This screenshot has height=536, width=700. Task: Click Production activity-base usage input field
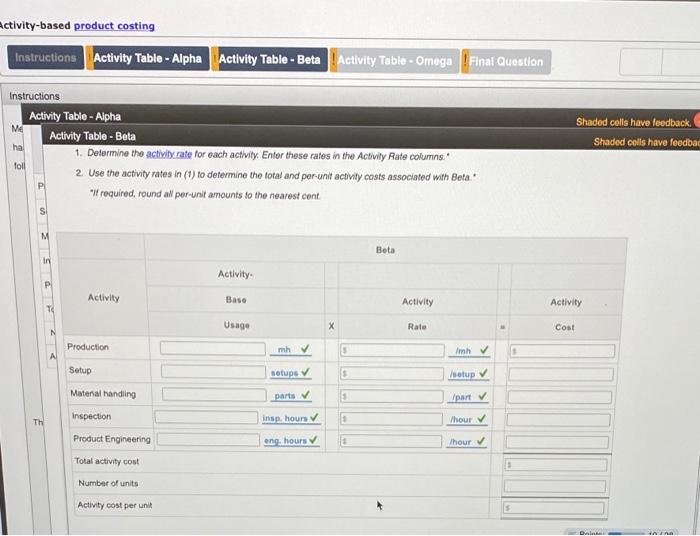point(212,349)
